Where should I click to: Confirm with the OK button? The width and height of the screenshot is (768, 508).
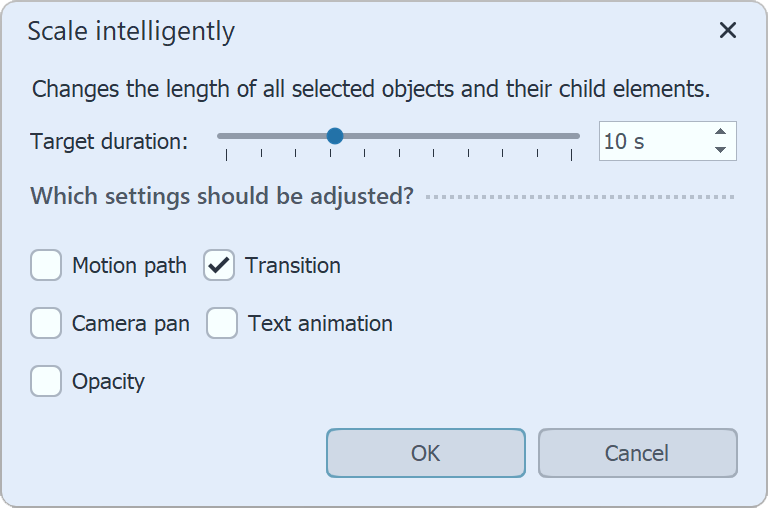click(425, 453)
